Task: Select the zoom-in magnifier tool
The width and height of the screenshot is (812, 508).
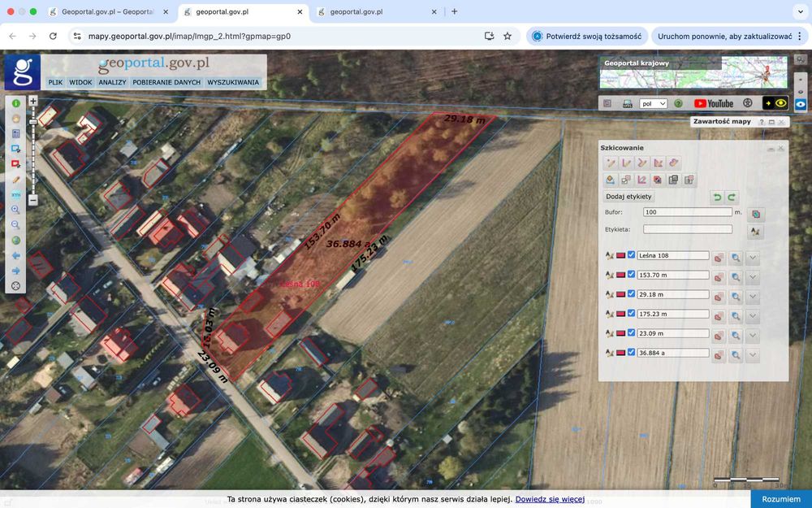Action: point(15,210)
